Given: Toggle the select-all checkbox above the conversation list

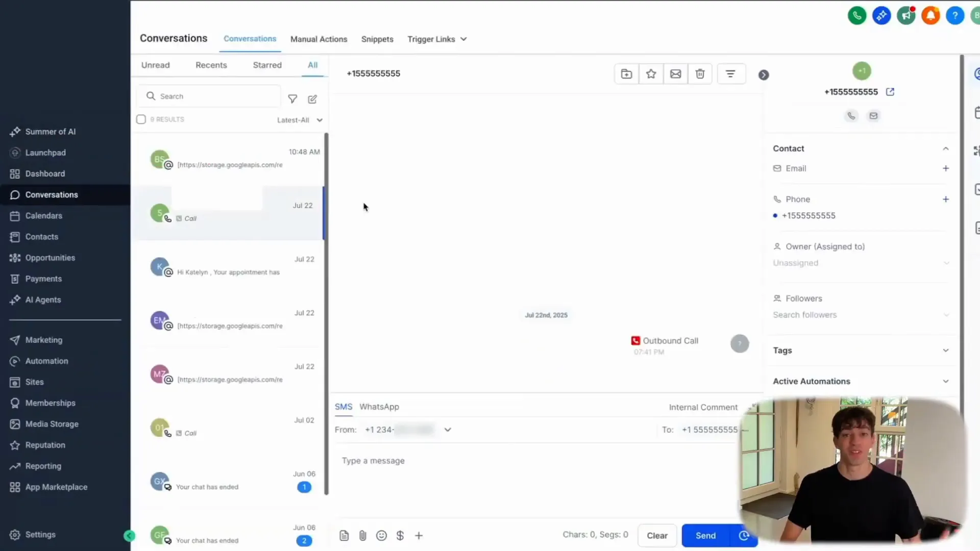Looking at the screenshot, I should [141, 119].
